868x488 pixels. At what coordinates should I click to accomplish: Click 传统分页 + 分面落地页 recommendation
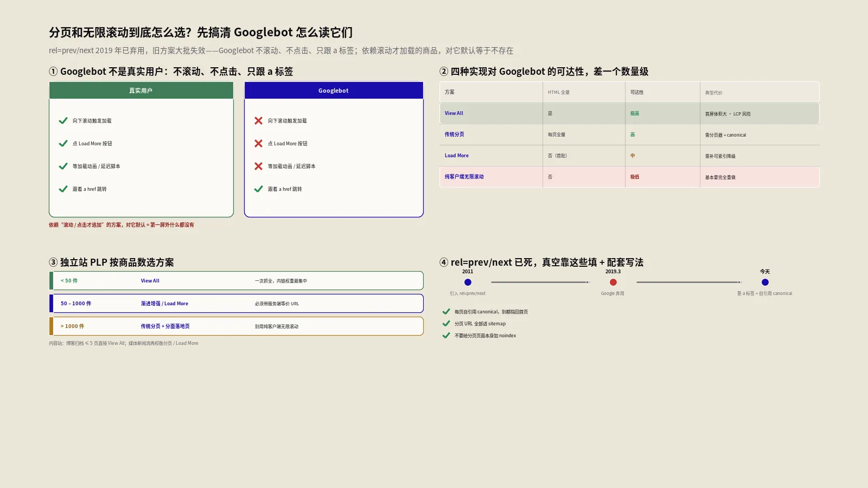(x=165, y=326)
